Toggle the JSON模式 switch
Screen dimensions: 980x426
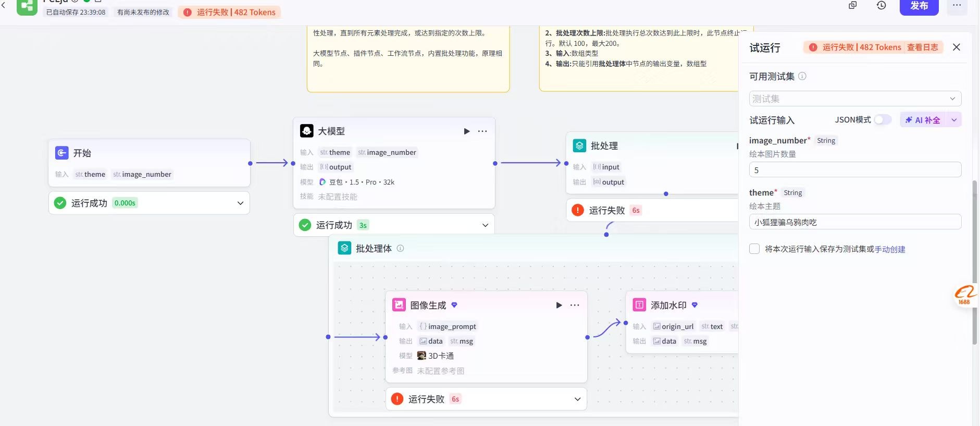(x=882, y=120)
